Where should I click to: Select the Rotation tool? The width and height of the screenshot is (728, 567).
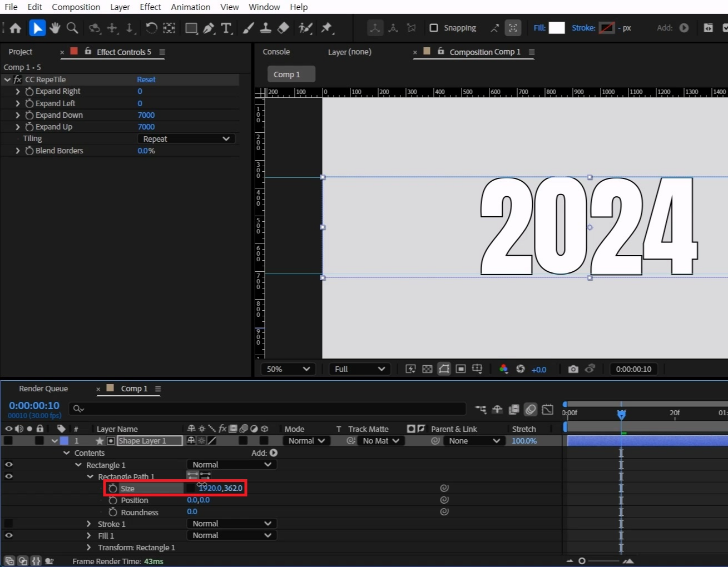(x=151, y=28)
